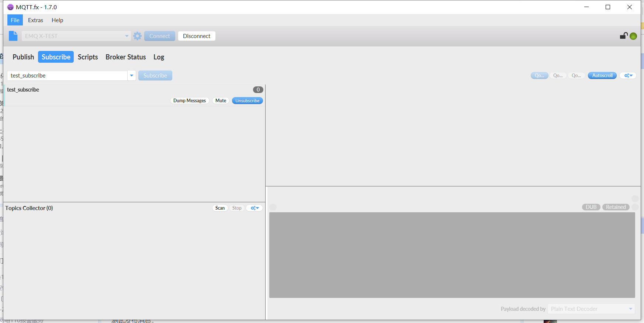Select the last Qo... (QoS 2) button before Autoscroll
Image resolution: width=644 pixels, height=323 pixels.
tap(577, 76)
